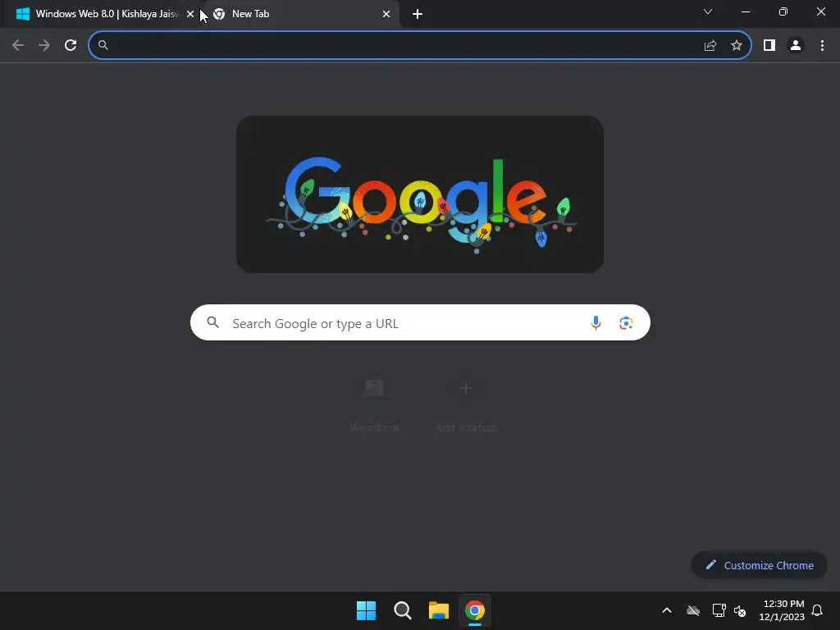This screenshot has width=840, height=630.
Task: Select the New Tab tab
Action: point(302,14)
